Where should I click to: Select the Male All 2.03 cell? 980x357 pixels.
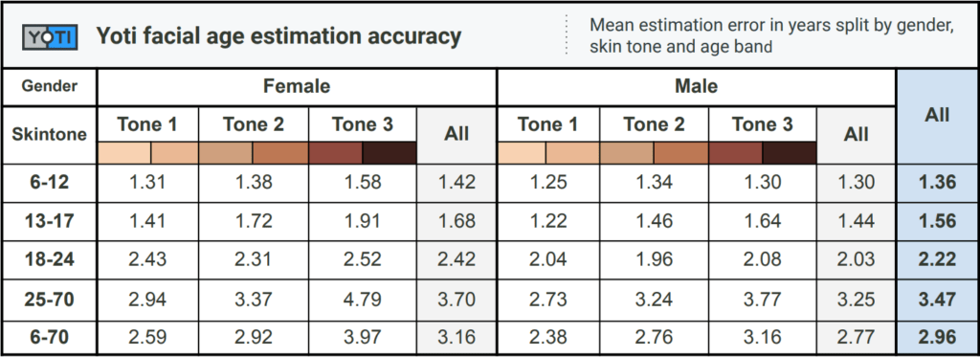point(857,260)
